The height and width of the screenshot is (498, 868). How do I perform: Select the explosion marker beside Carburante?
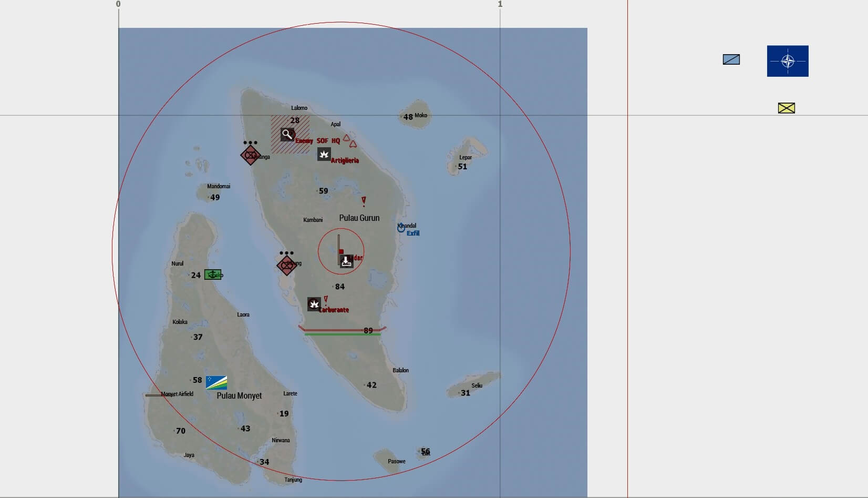[x=314, y=304]
